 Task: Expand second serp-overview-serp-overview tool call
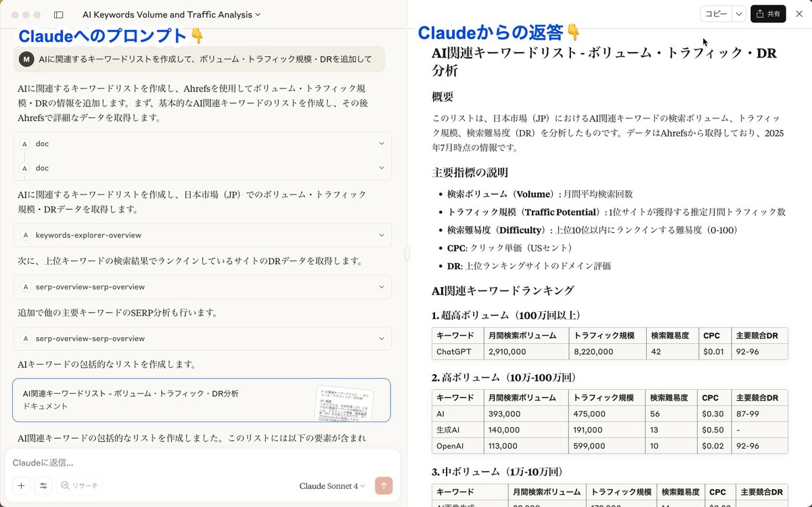click(202, 338)
